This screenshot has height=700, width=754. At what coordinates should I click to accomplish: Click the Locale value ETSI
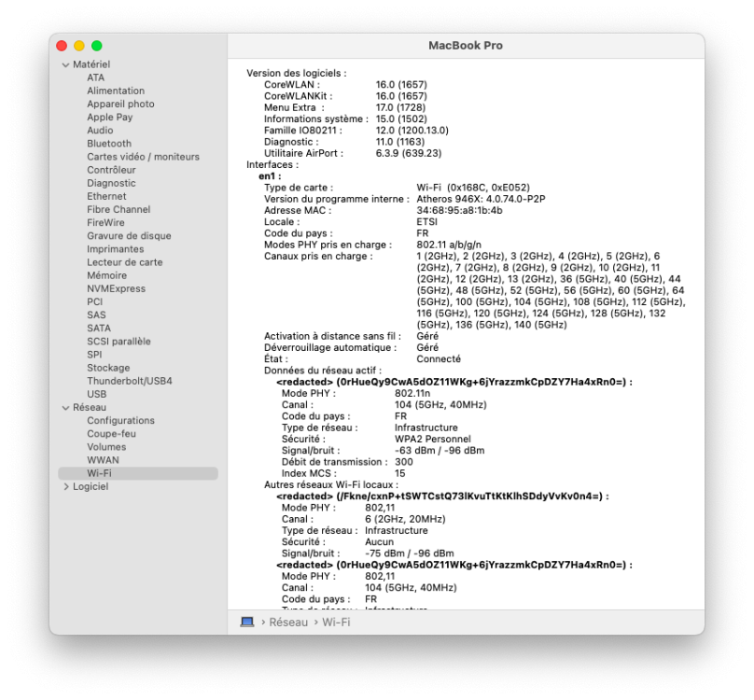tap(426, 222)
